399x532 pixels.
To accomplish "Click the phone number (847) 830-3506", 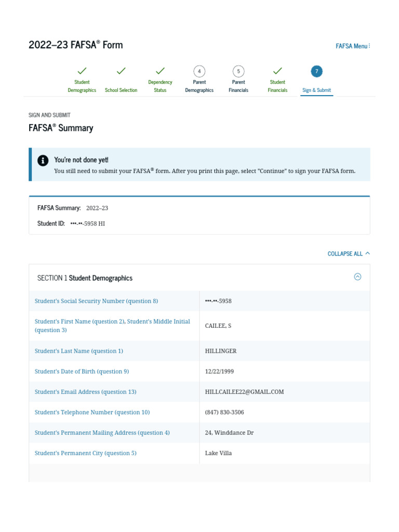I will click(224, 412).
